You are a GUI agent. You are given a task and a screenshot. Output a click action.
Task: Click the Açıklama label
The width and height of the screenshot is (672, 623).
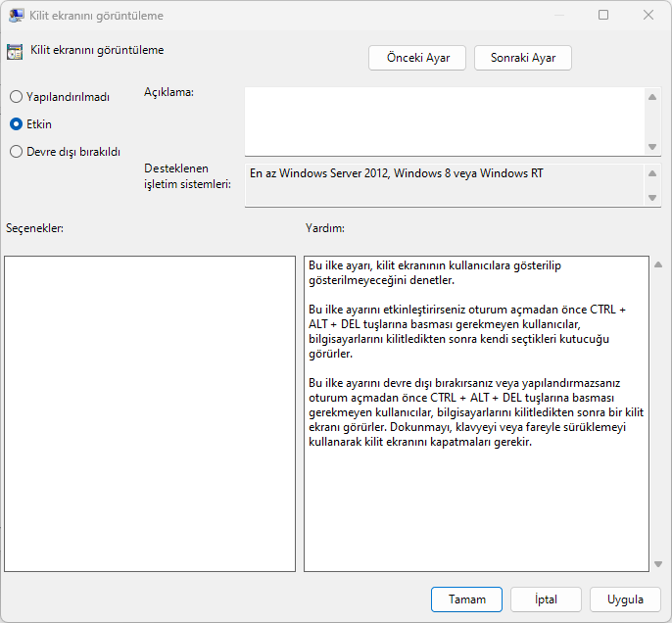pyautogui.click(x=168, y=92)
